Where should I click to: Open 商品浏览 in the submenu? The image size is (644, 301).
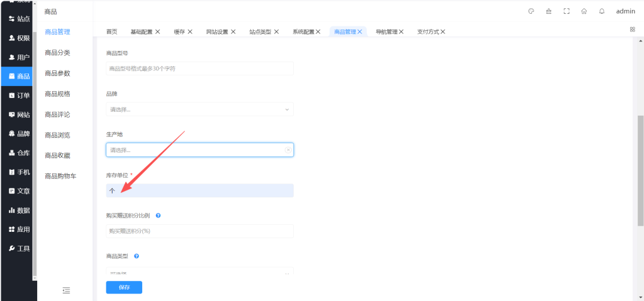click(57, 134)
